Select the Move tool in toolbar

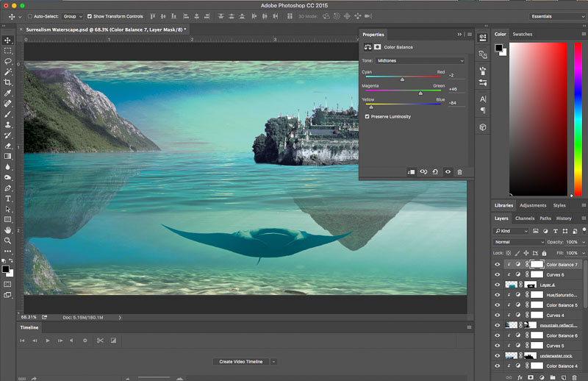(x=7, y=40)
